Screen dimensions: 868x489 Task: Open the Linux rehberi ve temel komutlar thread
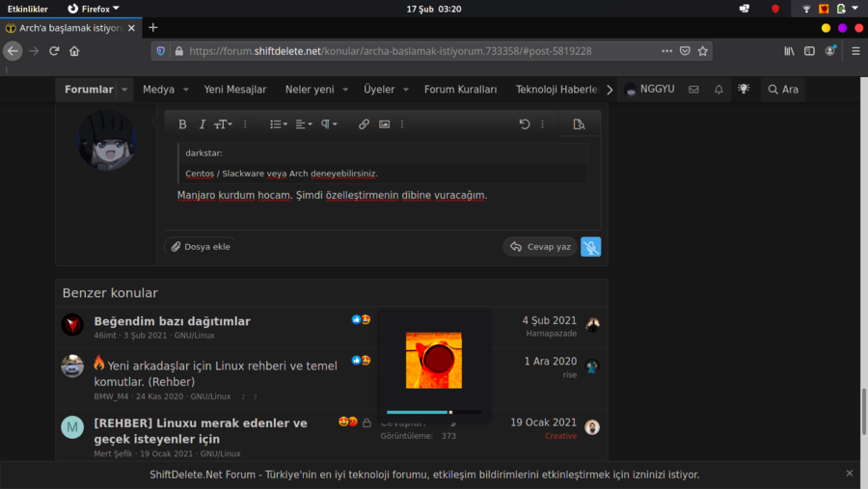click(x=216, y=374)
